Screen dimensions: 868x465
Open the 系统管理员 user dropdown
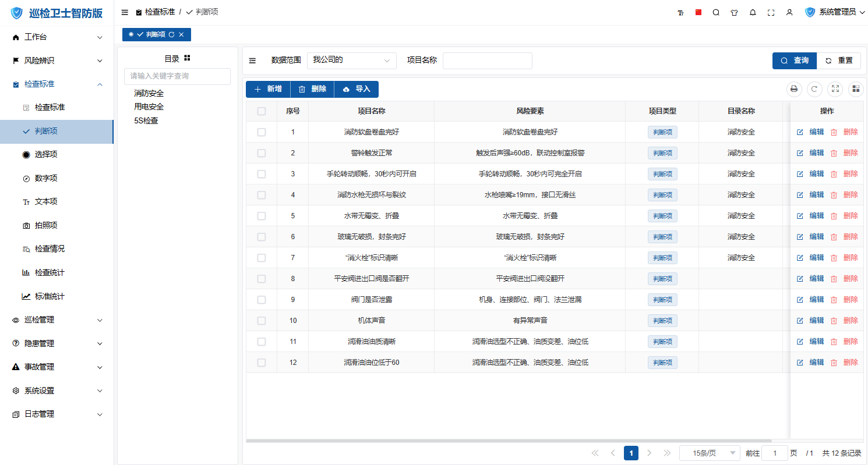point(834,12)
